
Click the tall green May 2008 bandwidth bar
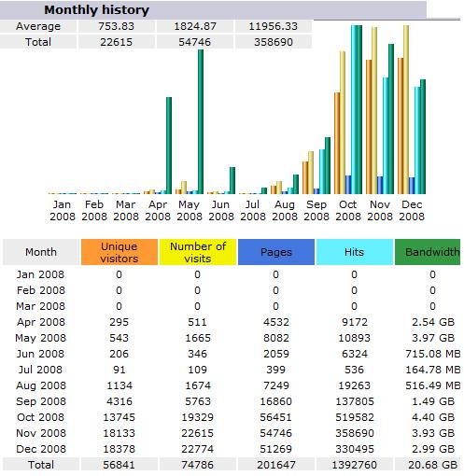[x=201, y=121]
